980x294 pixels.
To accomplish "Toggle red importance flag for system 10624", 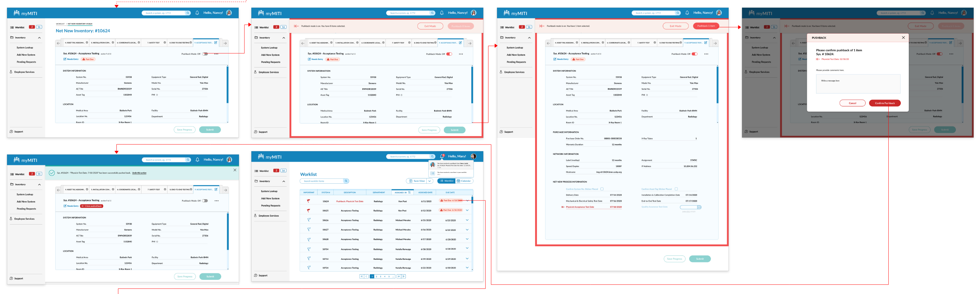I will click(x=309, y=200).
